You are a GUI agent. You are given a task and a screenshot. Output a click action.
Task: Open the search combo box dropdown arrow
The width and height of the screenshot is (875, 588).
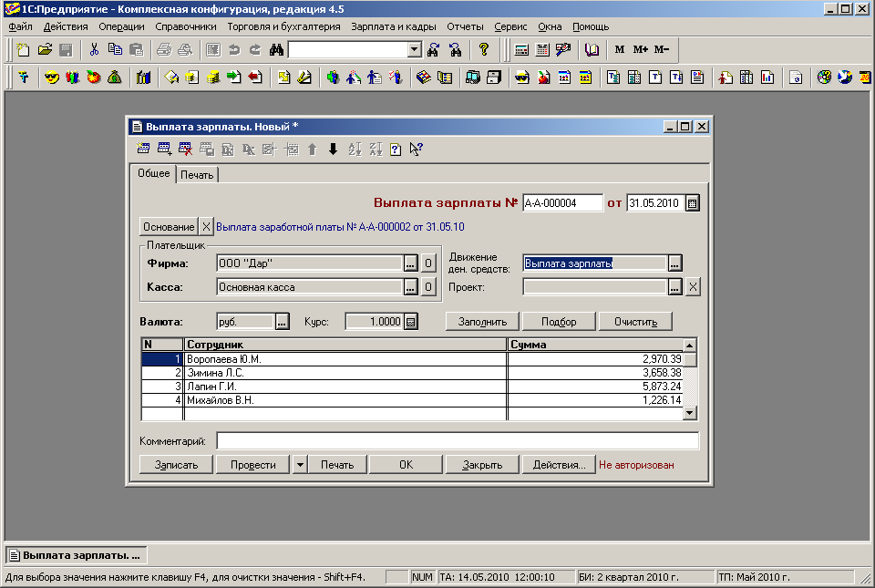[x=414, y=49]
